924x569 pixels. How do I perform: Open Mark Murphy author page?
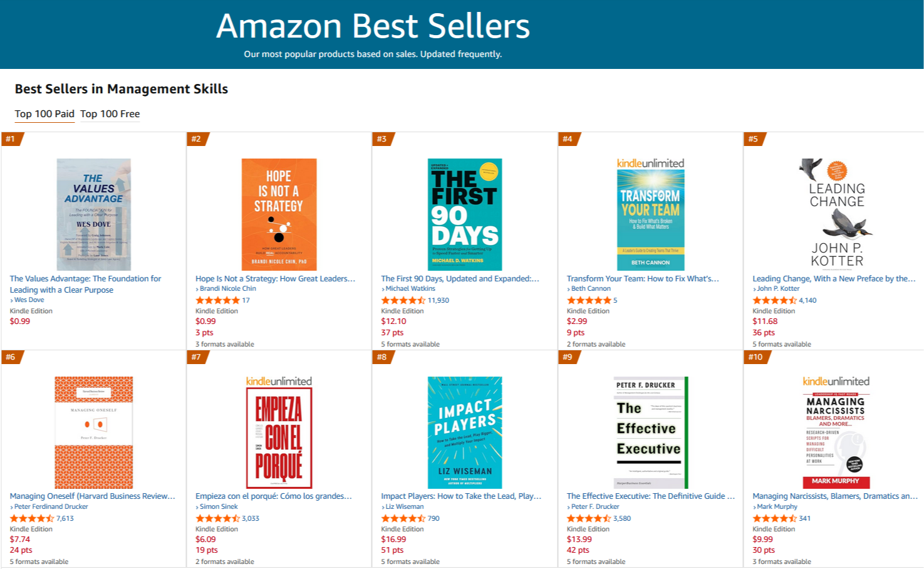tap(777, 507)
